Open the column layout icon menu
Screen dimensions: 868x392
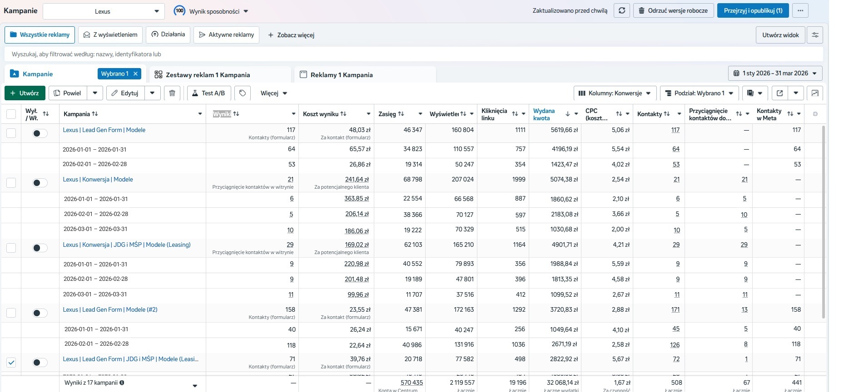pos(755,93)
